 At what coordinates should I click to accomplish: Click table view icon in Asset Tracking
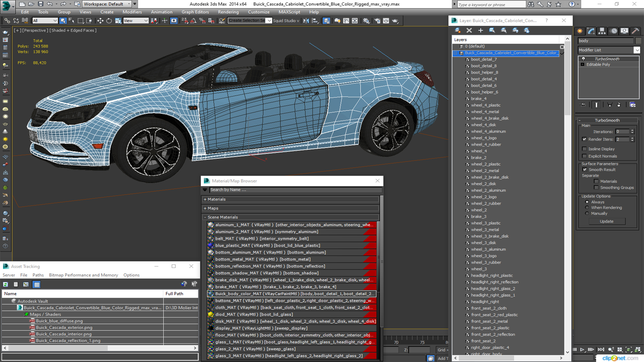point(37,285)
